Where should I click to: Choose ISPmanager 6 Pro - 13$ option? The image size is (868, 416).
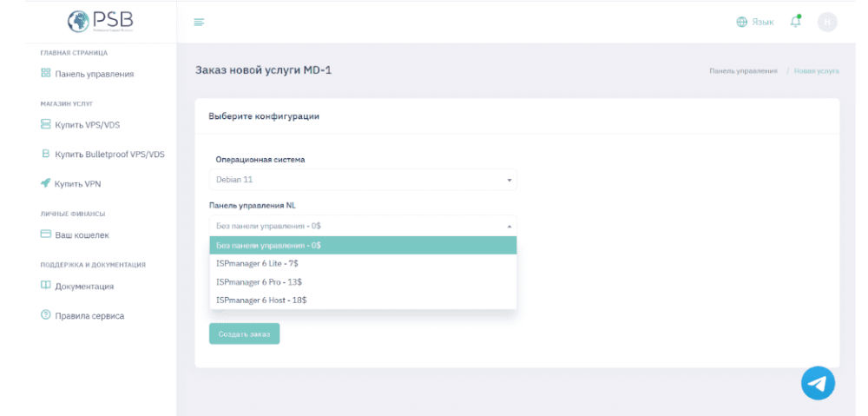pos(363,282)
